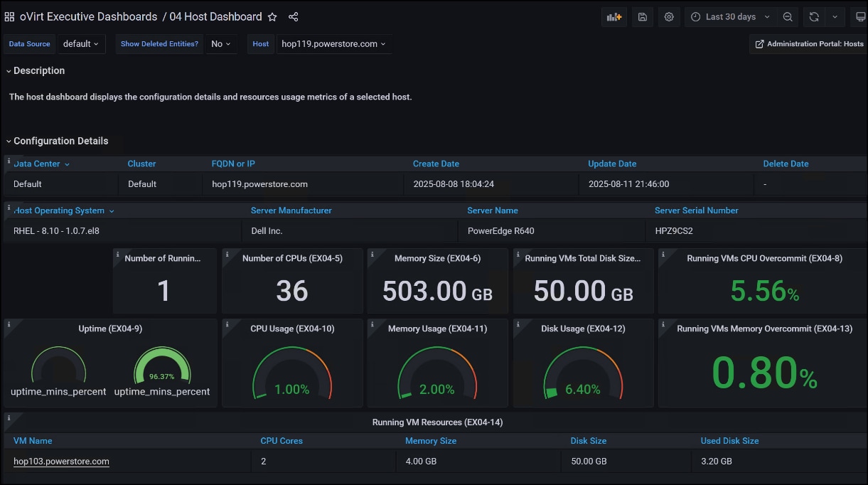Open Administration Portal: Hosts link
868x485 pixels.
click(808, 44)
